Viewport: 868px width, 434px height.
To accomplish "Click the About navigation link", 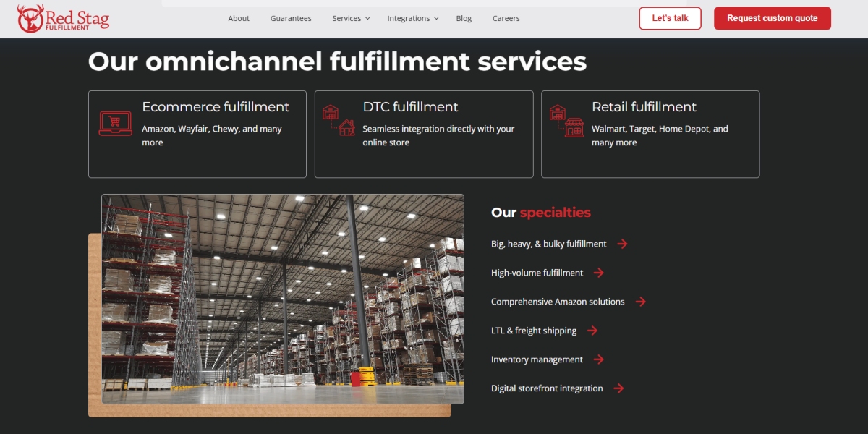I will 239,18.
